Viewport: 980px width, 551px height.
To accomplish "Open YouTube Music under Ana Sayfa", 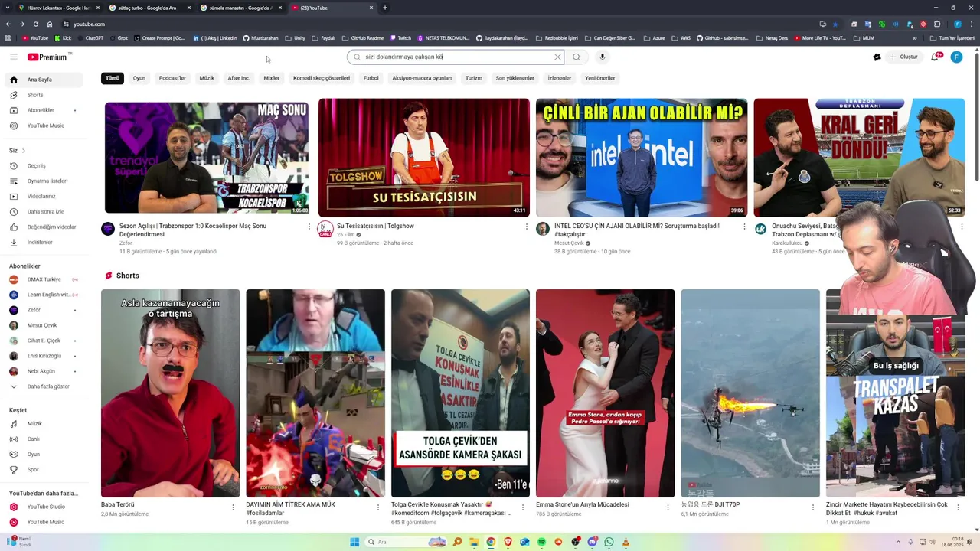I will tap(44, 126).
